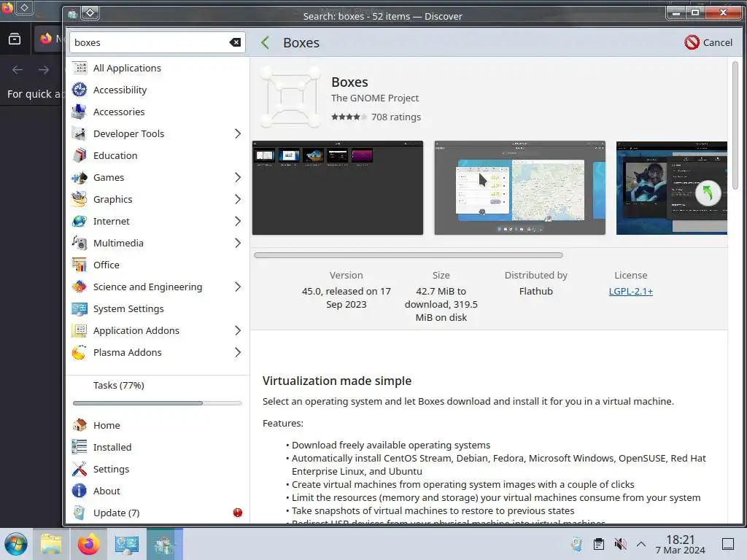Screen dimensions: 747x560
Task: Click the Firefox back arrow
Action: coord(18,70)
